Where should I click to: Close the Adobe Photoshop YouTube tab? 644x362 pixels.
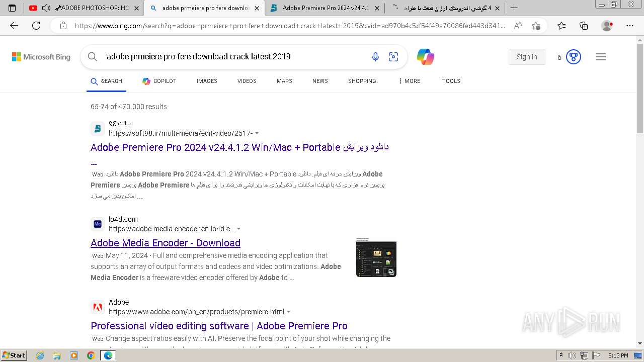tap(137, 8)
